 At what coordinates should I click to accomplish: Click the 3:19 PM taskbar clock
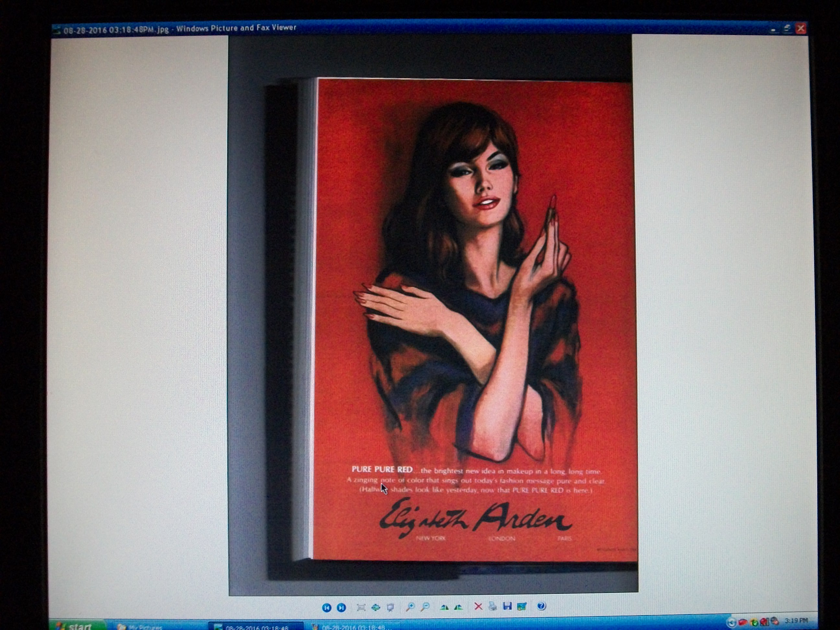(797, 621)
